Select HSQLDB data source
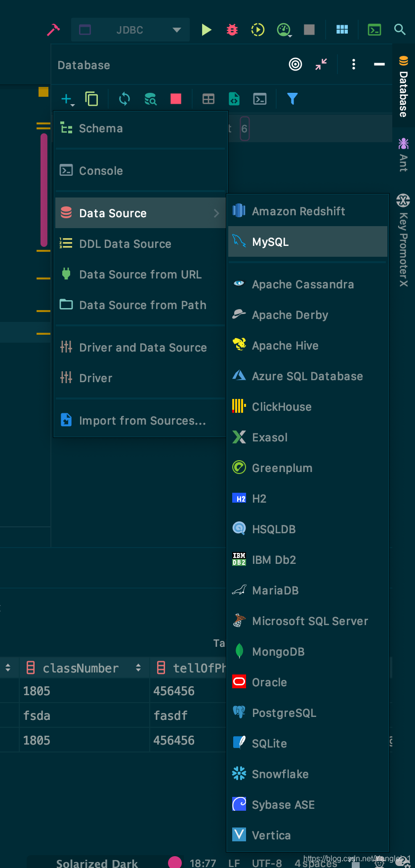415x868 pixels. pos(308,529)
